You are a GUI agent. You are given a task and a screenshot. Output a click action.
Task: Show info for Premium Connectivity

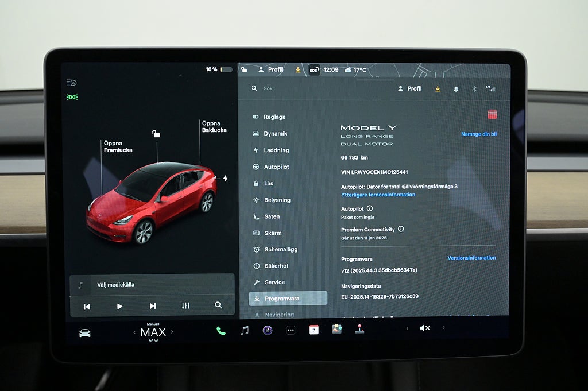(401, 229)
